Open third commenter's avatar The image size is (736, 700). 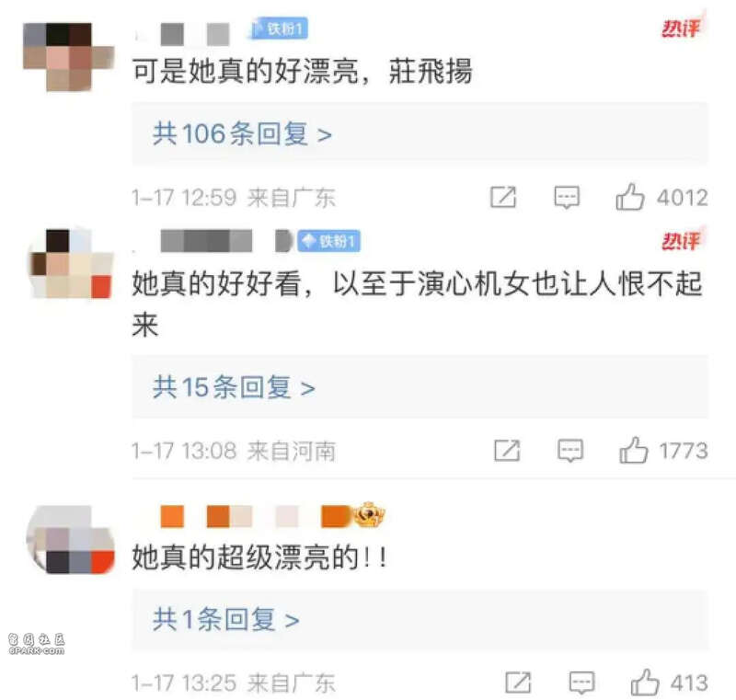(x=71, y=540)
